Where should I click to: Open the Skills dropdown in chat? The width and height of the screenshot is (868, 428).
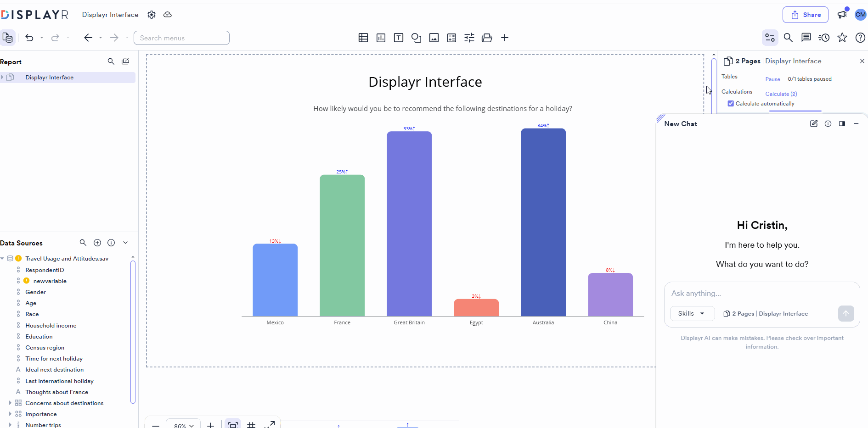693,314
